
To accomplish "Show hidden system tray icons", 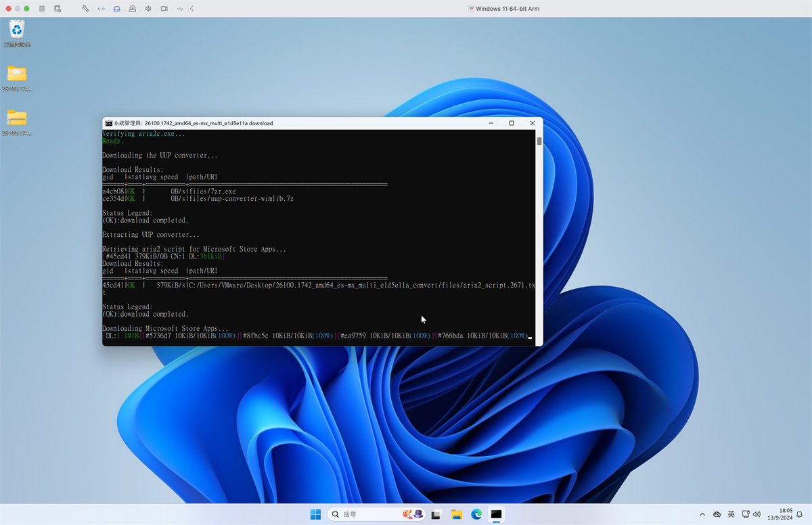I will point(702,514).
